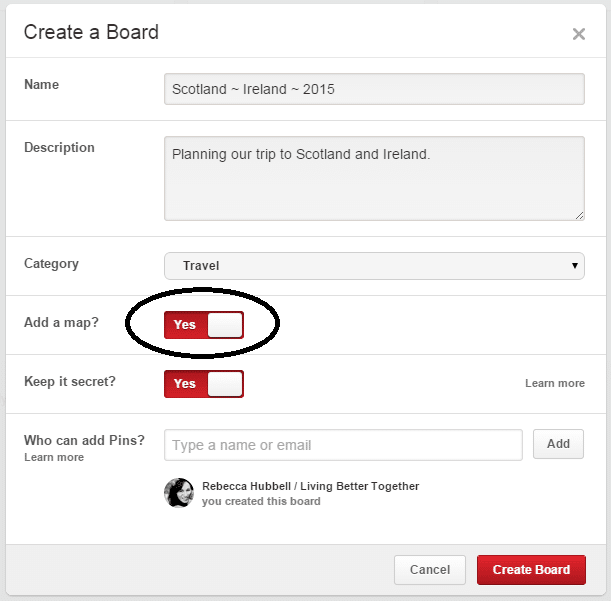Close the Create a Board dialog
This screenshot has height=601, width=611.
[x=579, y=34]
